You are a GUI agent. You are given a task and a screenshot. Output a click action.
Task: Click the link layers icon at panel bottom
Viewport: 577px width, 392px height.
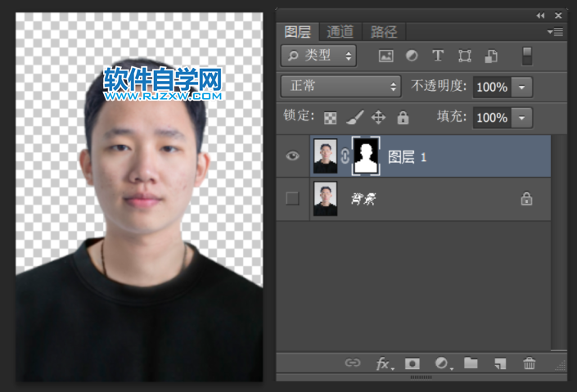point(353,363)
